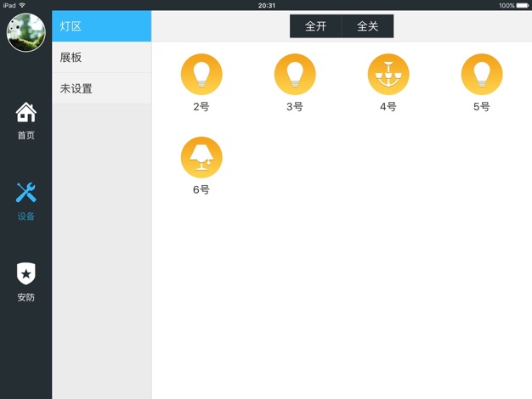Image resolution: width=532 pixels, height=399 pixels.
Task: Toggle the 3号 light bulb
Action: 295,74
